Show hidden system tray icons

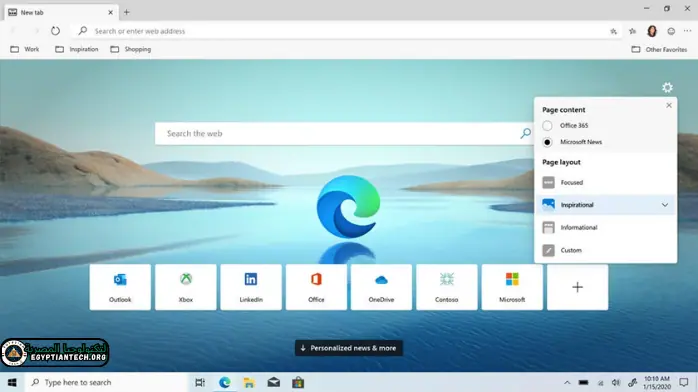coord(567,383)
